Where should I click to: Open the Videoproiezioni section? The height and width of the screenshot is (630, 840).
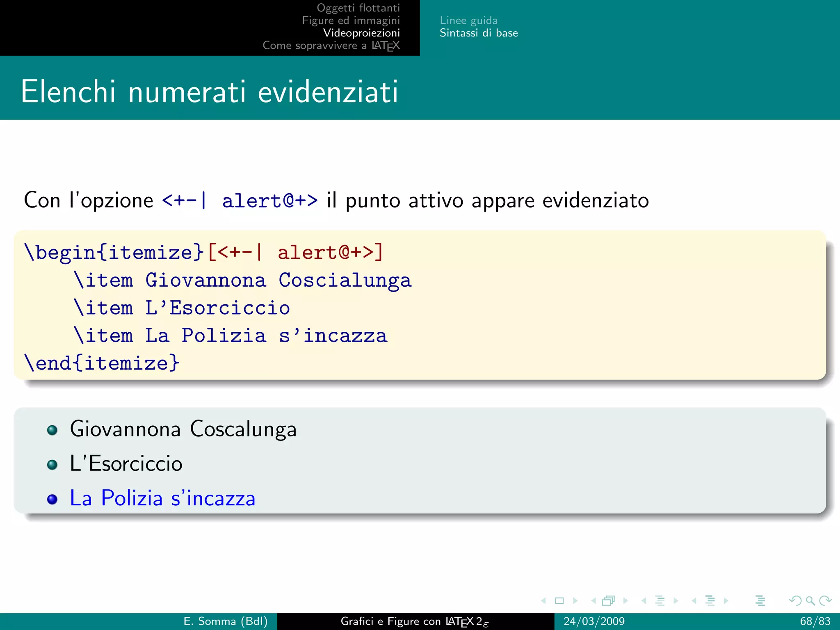click(x=361, y=33)
